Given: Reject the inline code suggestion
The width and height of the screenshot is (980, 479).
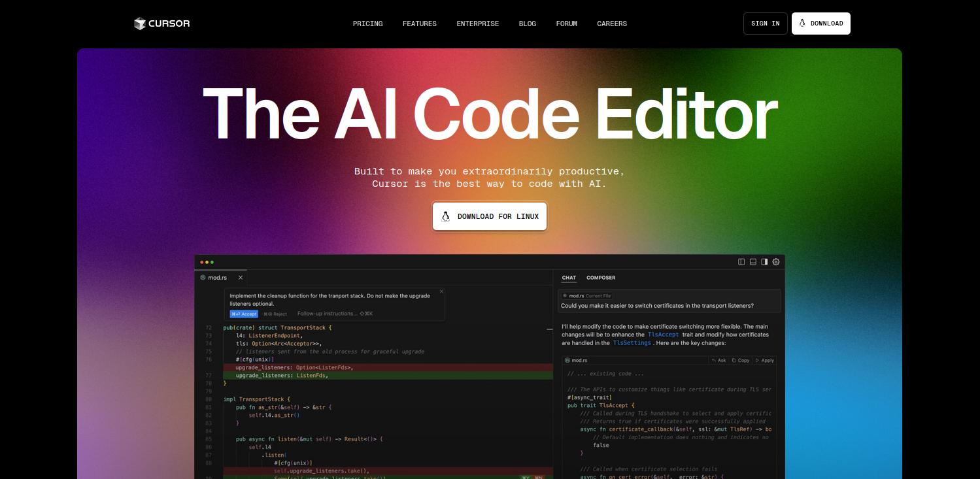Looking at the screenshot, I should (275, 314).
